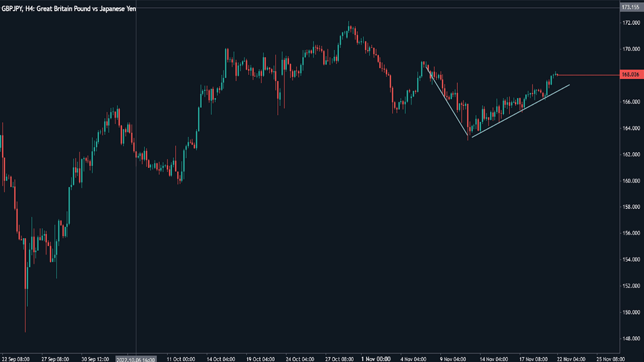Click the 22 Sep 08:00 time label
Screen dimensions: 644x362
coord(16,359)
